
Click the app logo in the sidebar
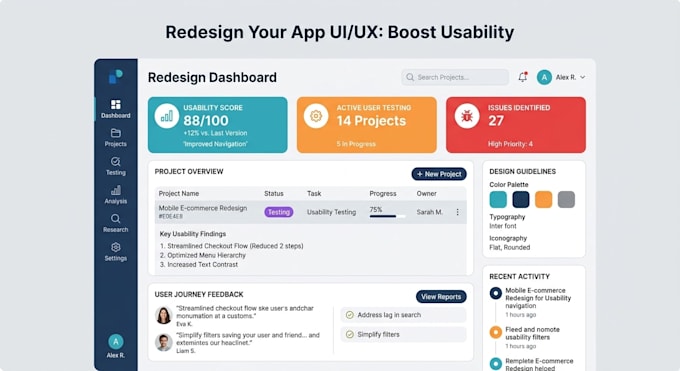tap(115, 76)
